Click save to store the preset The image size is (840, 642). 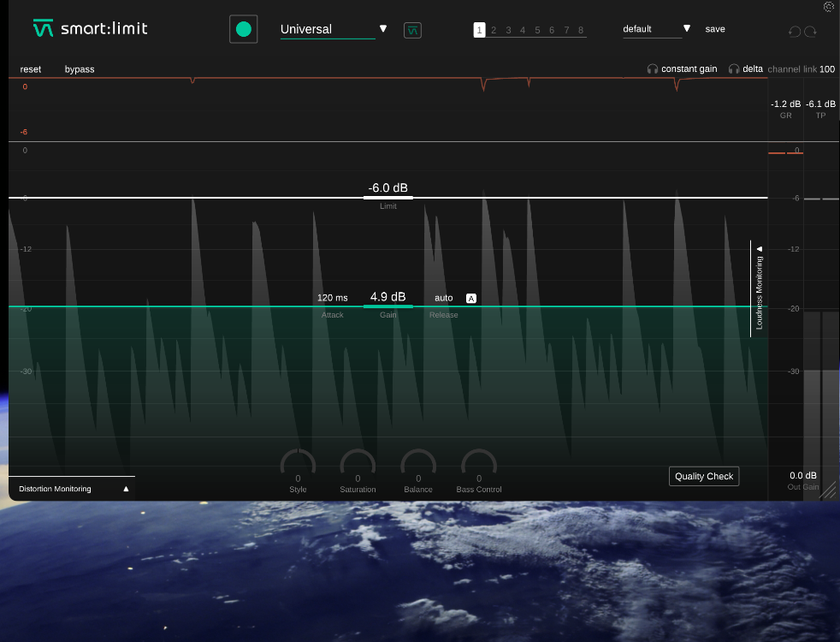click(x=715, y=29)
